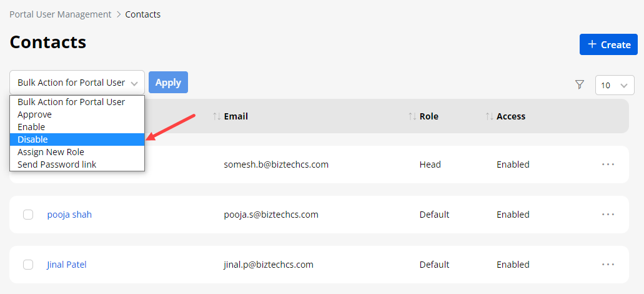Open three-dot menu for somesh.b row
The width and height of the screenshot is (644, 294).
pyautogui.click(x=608, y=164)
